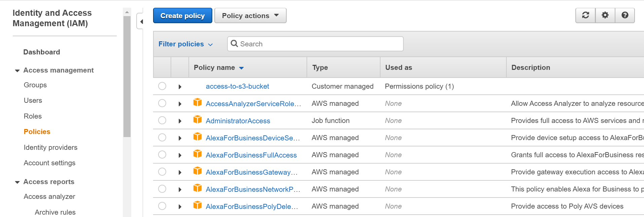Screen dimensions: 644x217
Task: Open the AlexaForBusinessPolyDelegated policy link
Action: point(252,207)
